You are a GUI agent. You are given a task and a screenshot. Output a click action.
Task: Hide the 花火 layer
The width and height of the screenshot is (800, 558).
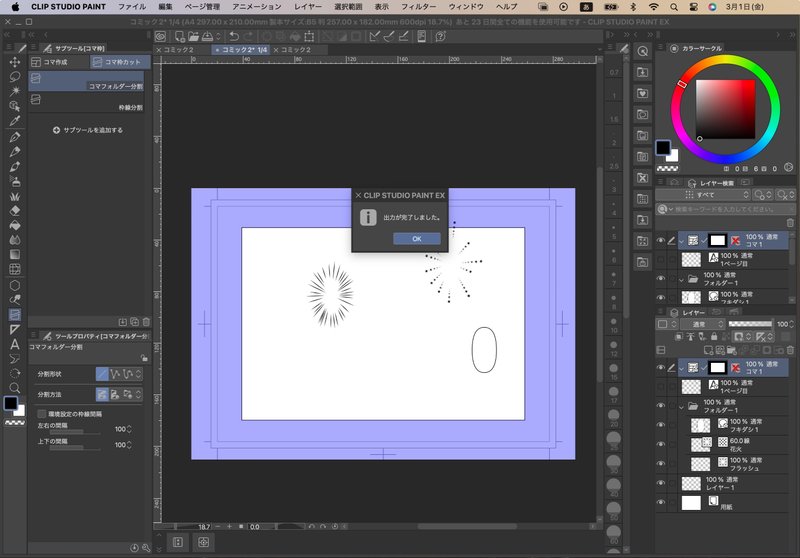[x=661, y=445]
